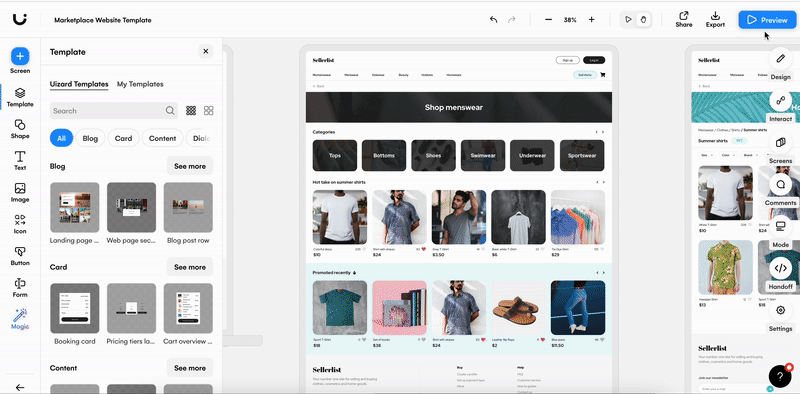800x394 pixels.
Task: Click the template Search field
Action: point(114,111)
